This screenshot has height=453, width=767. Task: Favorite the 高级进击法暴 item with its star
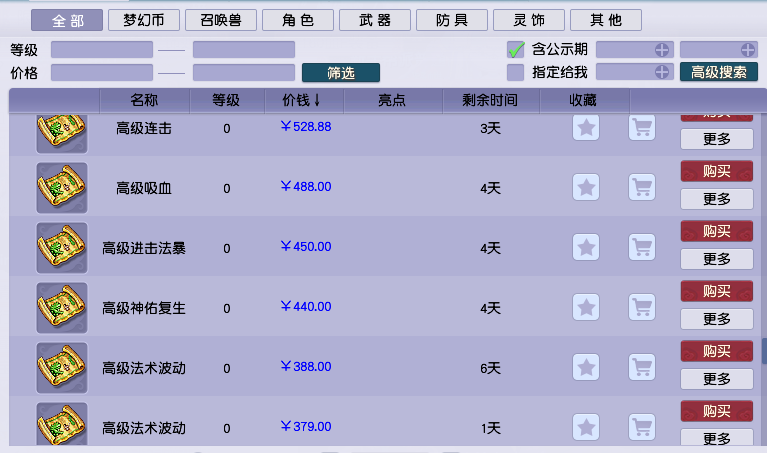click(586, 247)
